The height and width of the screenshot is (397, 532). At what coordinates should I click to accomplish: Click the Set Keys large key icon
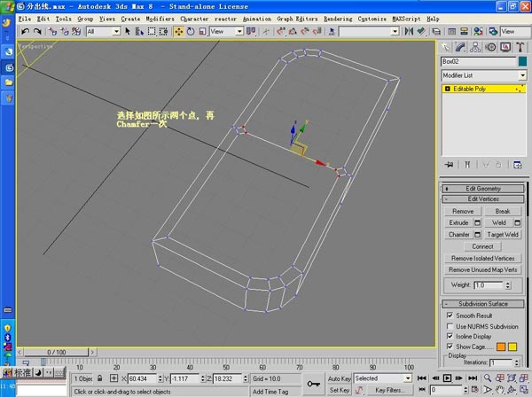pyautogui.click(x=313, y=384)
